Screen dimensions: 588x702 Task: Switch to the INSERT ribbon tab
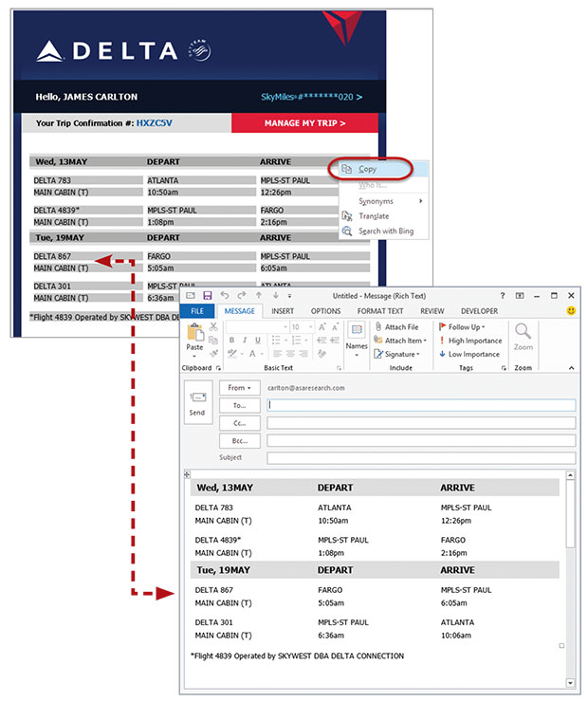283,311
